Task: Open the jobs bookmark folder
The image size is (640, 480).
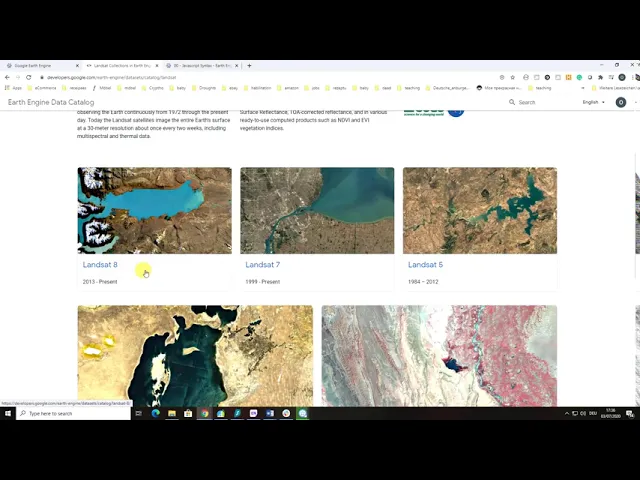Action: tap(312, 88)
